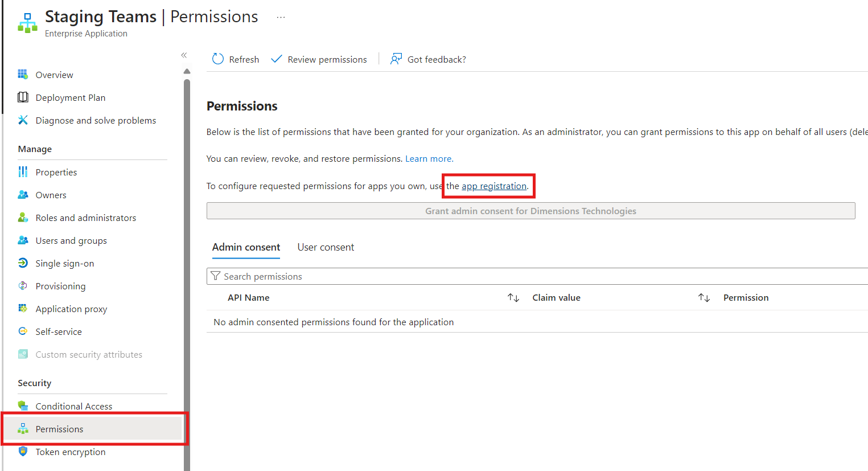Click the Review permissions checkmark icon

(277, 59)
